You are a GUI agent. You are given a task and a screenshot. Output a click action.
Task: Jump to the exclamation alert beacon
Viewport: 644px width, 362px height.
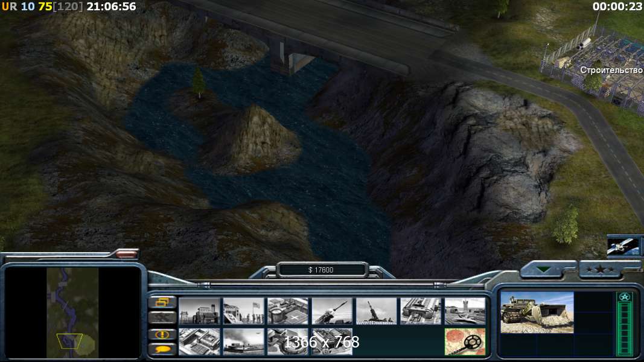162,334
